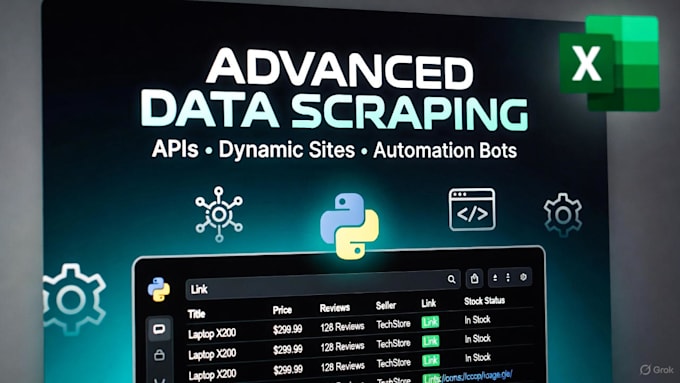Open the vertical dots menu icon
This screenshot has width=680, height=383.
[x=508, y=277]
